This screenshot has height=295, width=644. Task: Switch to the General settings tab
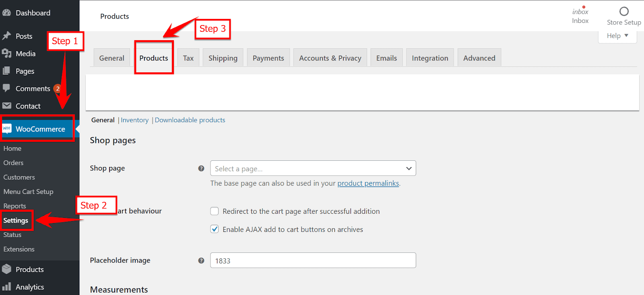(111, 58)
